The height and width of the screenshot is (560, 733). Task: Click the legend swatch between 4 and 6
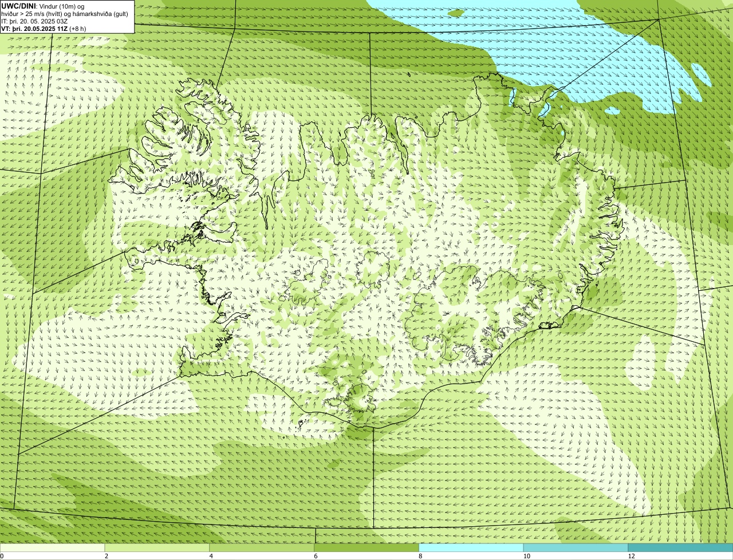(262, 548)
